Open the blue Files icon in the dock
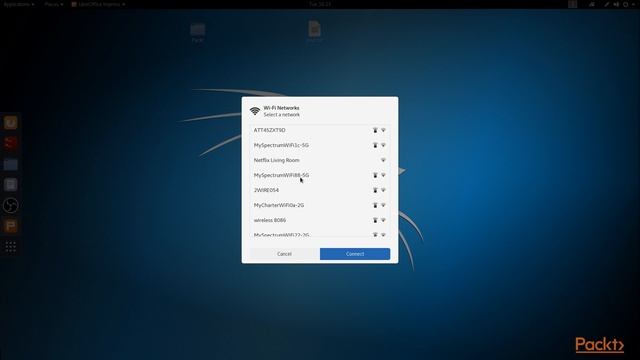Viewport: 640px width, 360px height. pyautogui.click(x=11, y=164)
